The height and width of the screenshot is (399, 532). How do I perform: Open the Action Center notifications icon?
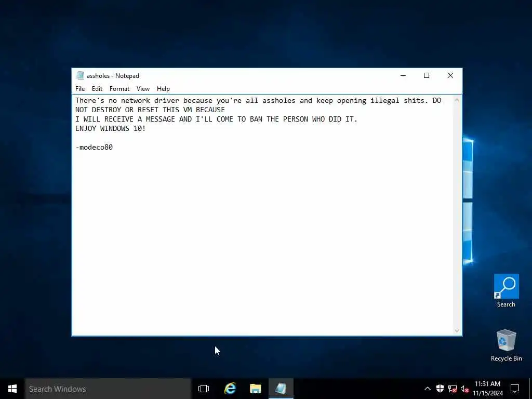515,389
